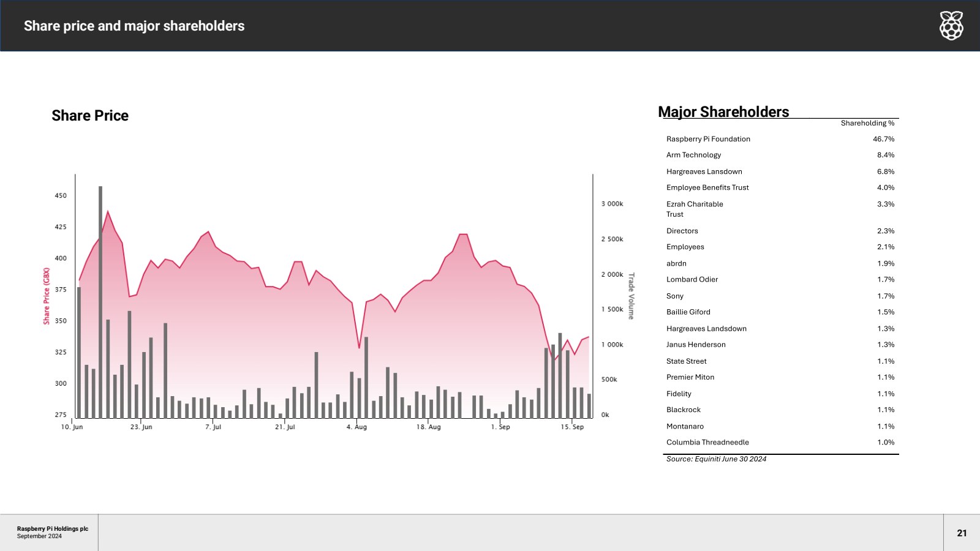Screen dimensions: 980x551
Task: Select the 'Arm Technology' row label
Action: (694, 155)
